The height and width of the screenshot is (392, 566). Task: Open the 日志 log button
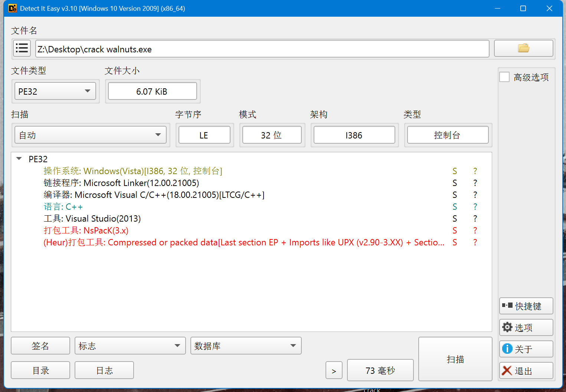point(104,370)
